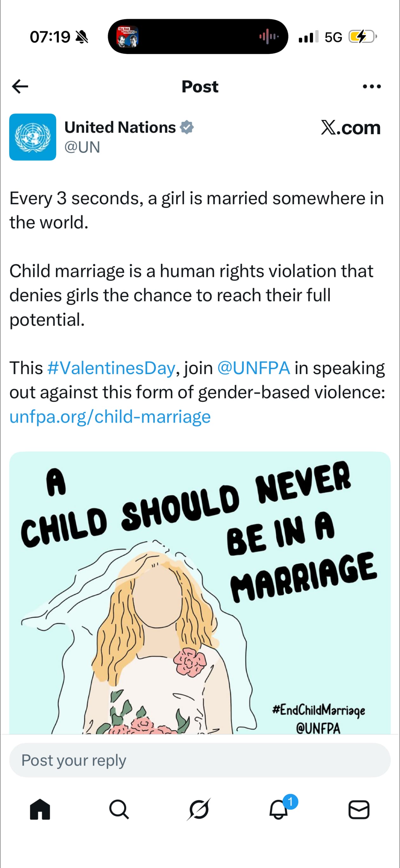400x868 pixels.
Task: Open the child marriage illustration image
Action: (x=200, y=593)
